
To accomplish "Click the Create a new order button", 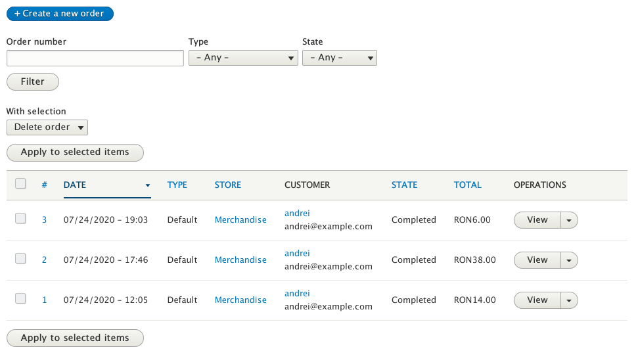I will point(60,13).
